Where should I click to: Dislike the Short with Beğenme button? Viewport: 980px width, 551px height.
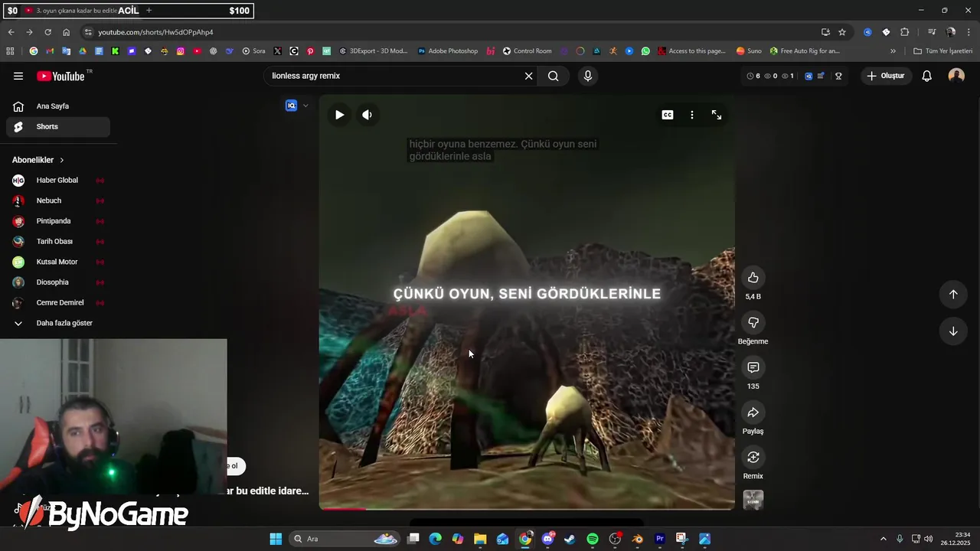pyautogui.click(x=753, y=322)
